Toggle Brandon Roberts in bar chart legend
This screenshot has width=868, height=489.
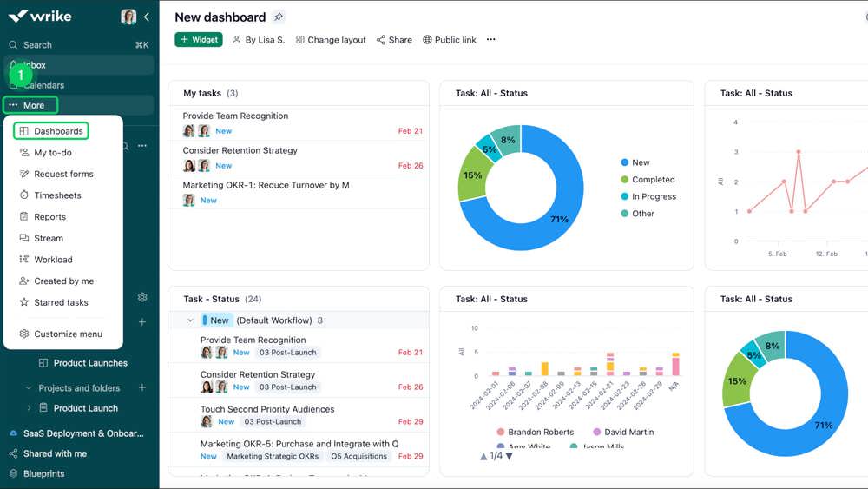tap(536, 432)
